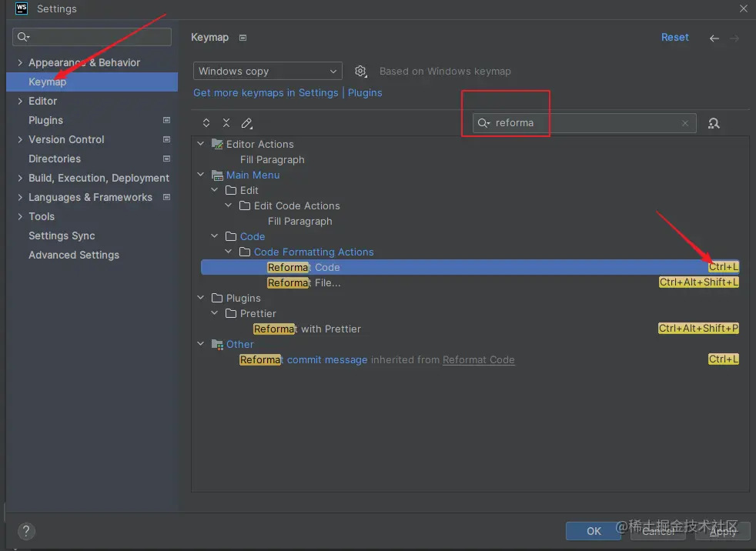Click the Reset link

point(674,38)
